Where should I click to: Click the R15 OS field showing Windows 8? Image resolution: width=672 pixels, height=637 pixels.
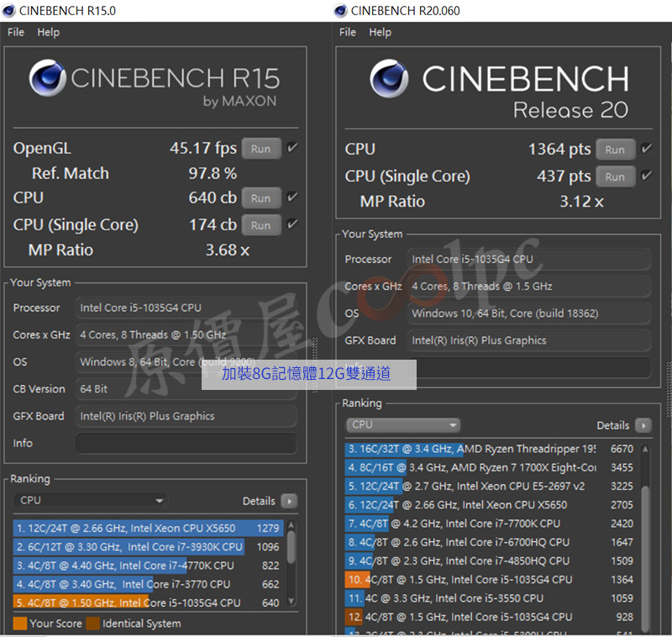coord(186,362)
